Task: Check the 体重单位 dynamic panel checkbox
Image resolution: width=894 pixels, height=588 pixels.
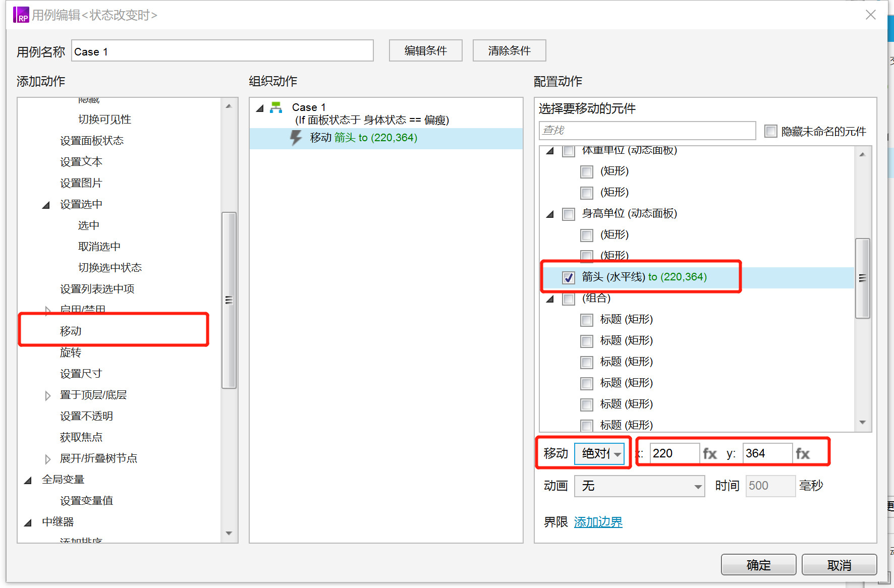Action: click(x=569, y=150)
